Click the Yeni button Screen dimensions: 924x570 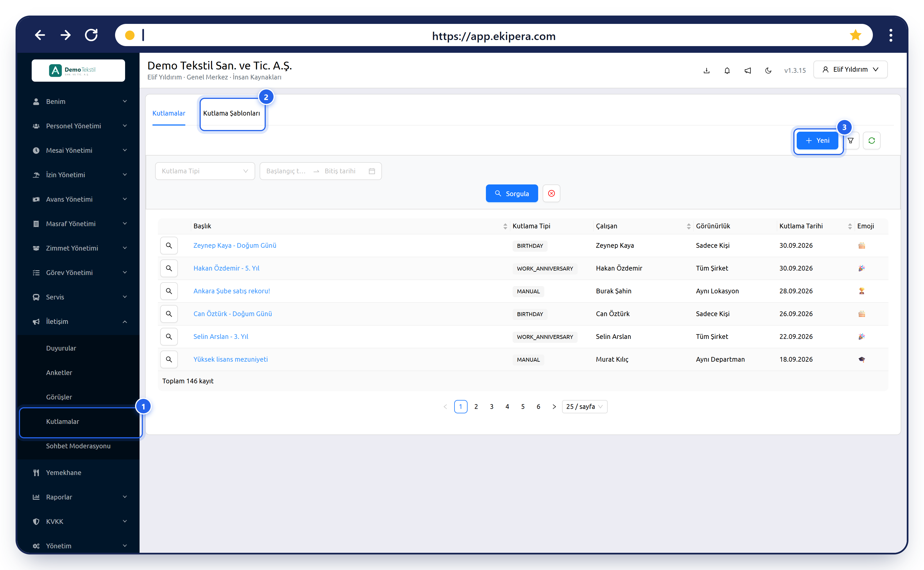[x=817, y=141]
